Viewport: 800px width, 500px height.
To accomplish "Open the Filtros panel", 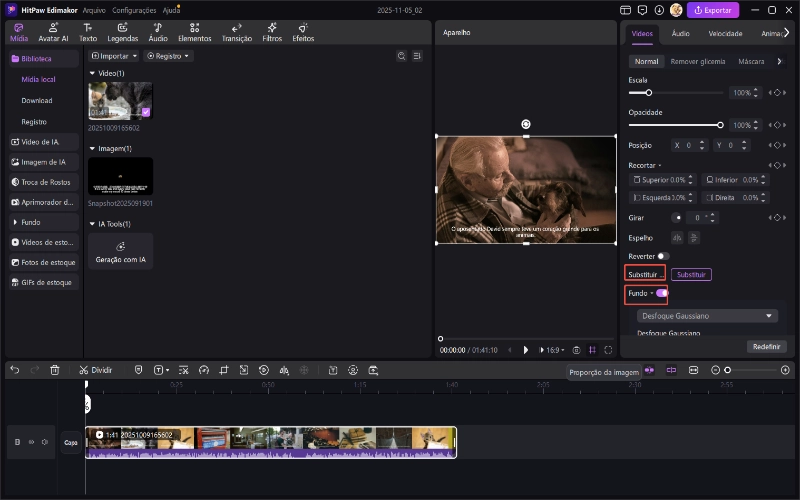I will [272, 32].
